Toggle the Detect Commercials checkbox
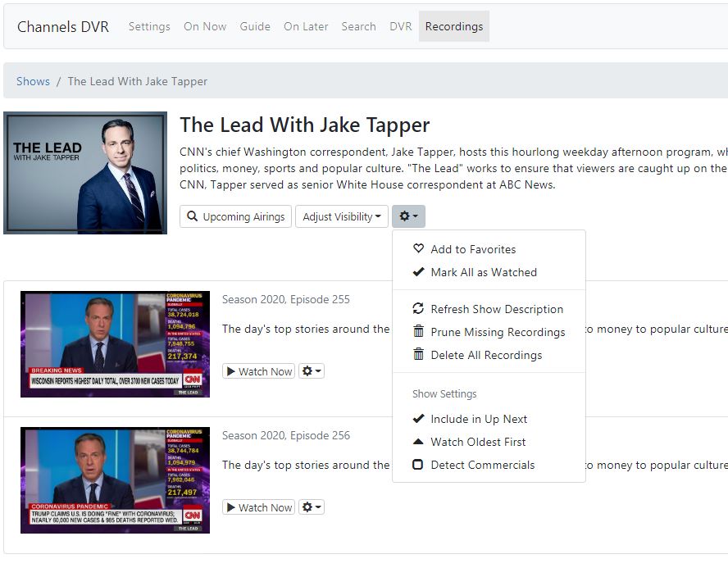This screenshot has height=568, width=728. [418, 465]
